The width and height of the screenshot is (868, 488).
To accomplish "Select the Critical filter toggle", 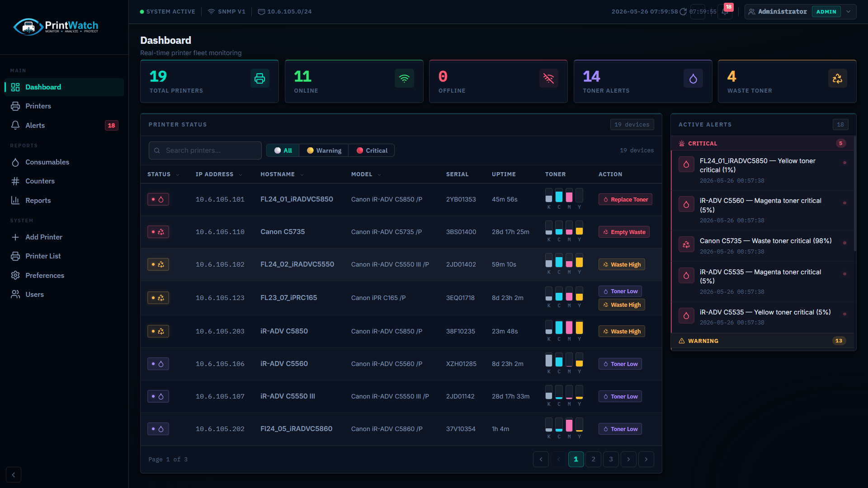I will pyautogui.click(x=372, y=150).
